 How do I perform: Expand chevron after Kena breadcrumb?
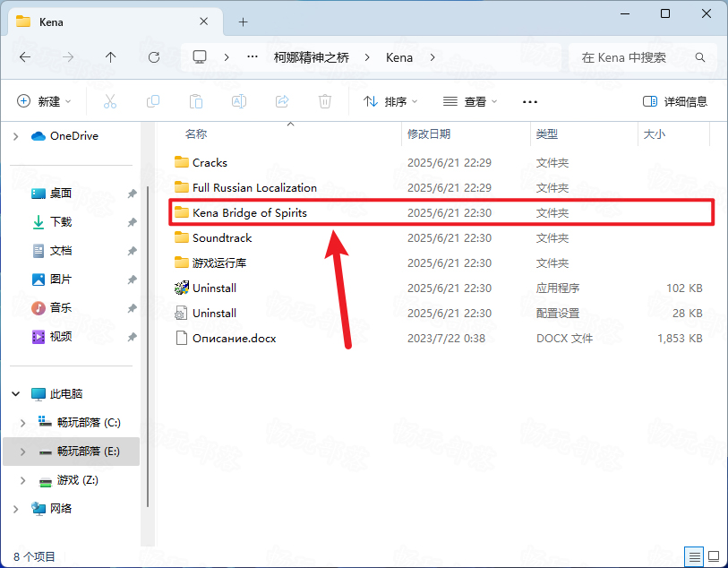click(x=433, y=57)
